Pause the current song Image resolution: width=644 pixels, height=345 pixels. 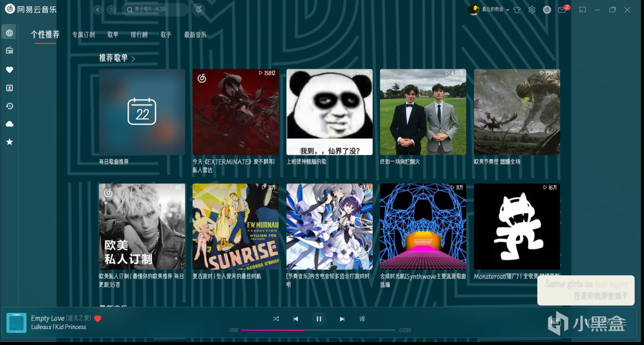point(319,319)
